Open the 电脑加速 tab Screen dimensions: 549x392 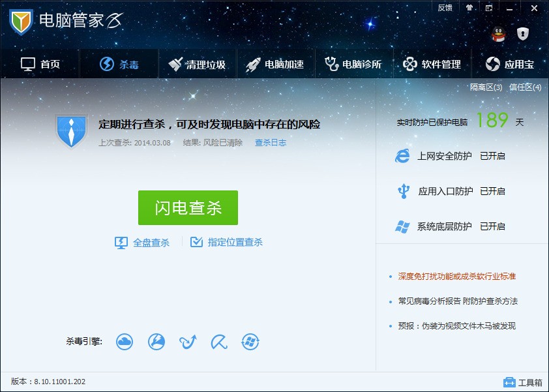275,64
